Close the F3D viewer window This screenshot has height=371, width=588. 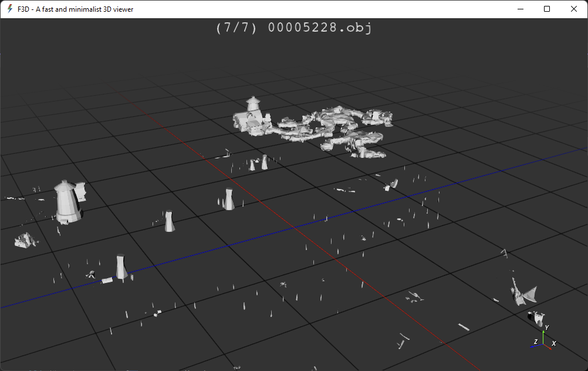[x=574, y=9]
